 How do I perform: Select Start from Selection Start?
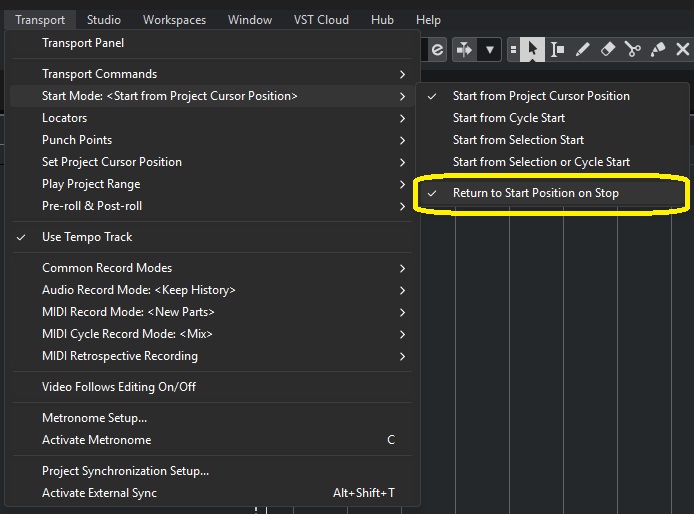553,140
